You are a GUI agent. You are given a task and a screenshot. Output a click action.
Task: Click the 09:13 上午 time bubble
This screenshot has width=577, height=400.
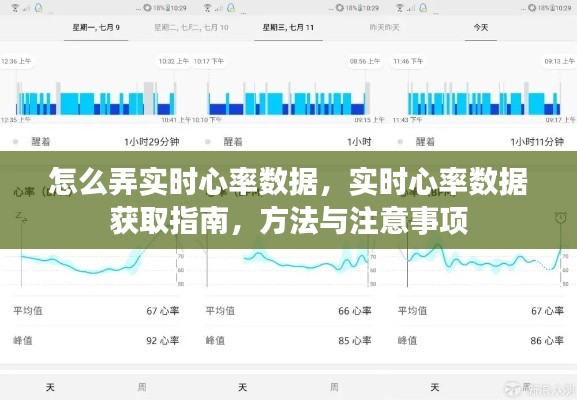click(x=559, y=61)
